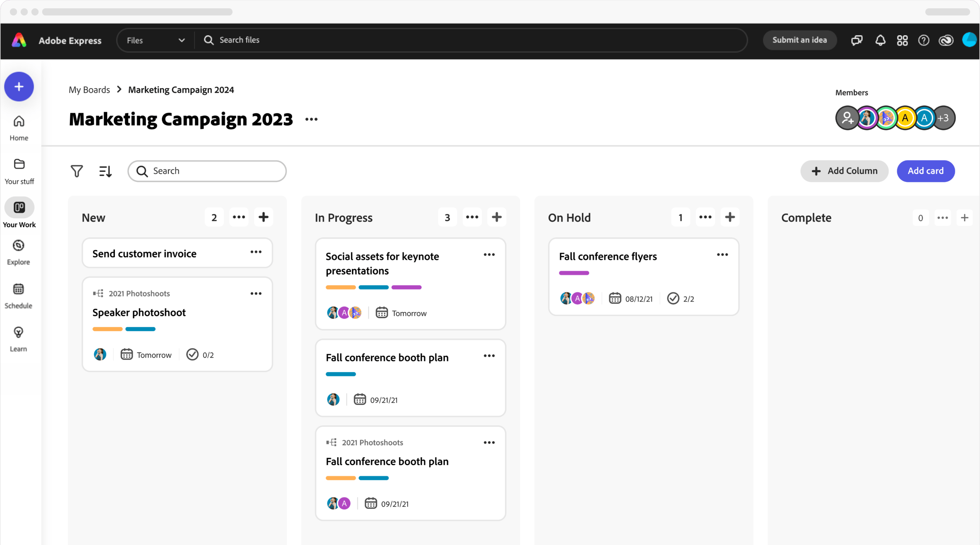Click Submit an idea button
This screenshot has height=545, width=980.
(x=799, y=40)
